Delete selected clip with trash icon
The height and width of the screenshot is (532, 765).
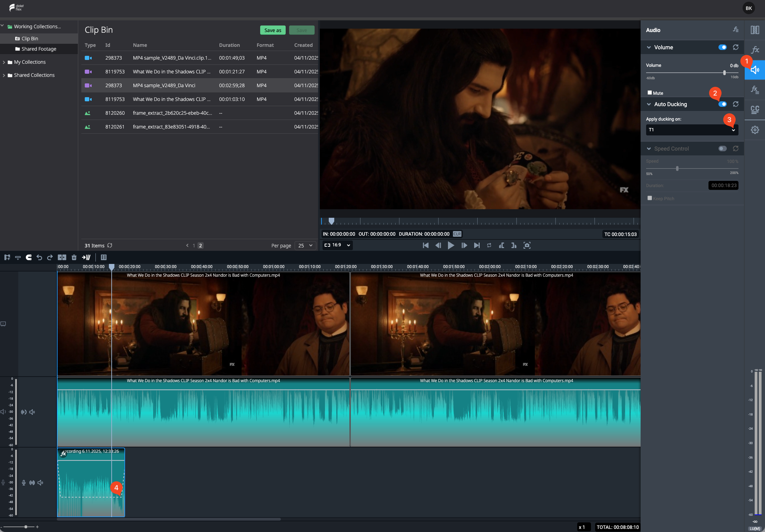tap(74, 257)
